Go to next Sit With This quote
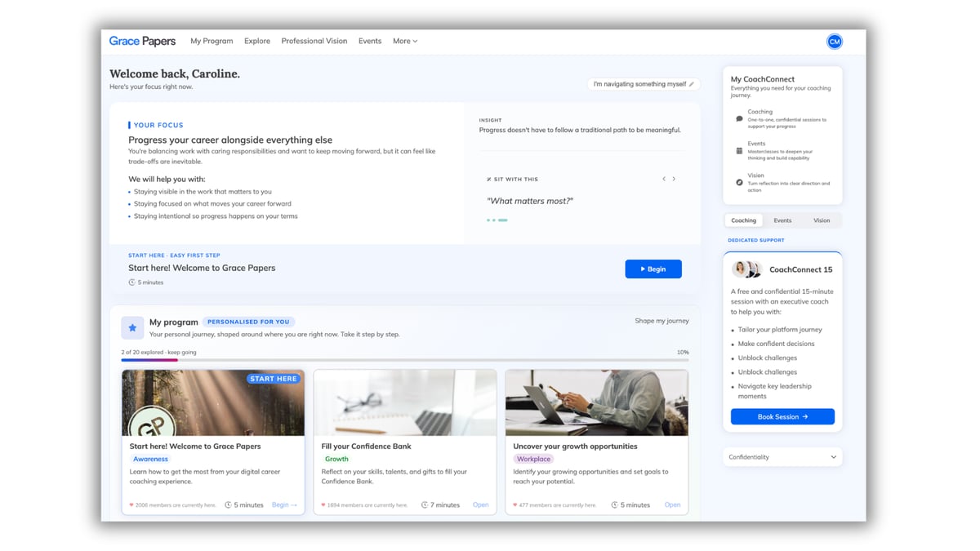Screen dimensions: 980x551 click(674, 179)
